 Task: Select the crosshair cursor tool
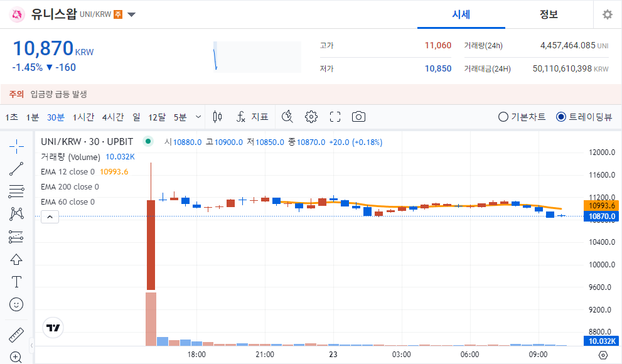point(16,146)
